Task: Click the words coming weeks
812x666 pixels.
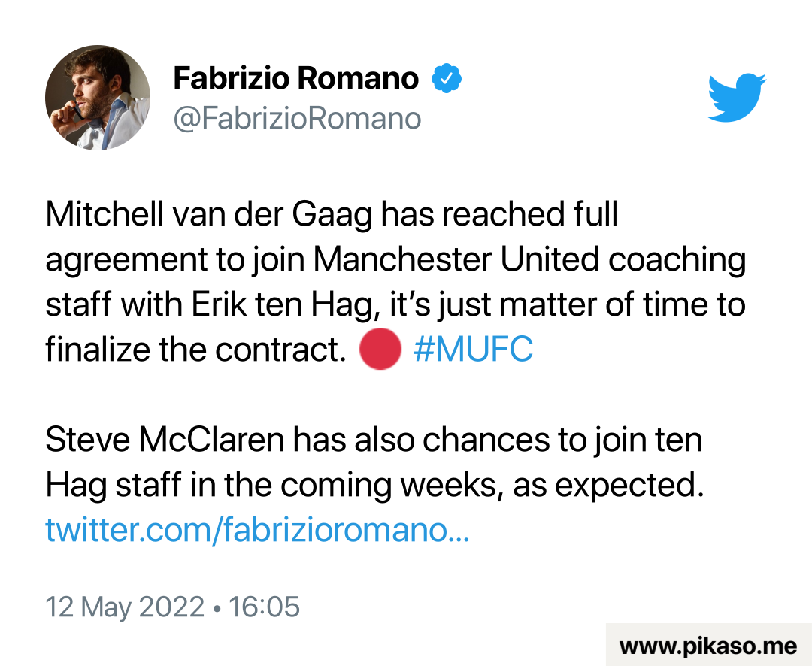Action: (x=382, y=486)
